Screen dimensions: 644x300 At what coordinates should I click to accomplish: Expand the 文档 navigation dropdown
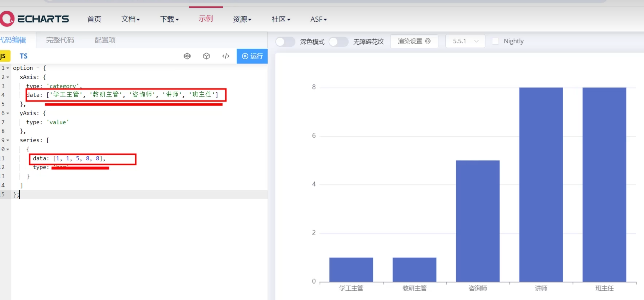[130, 19]
